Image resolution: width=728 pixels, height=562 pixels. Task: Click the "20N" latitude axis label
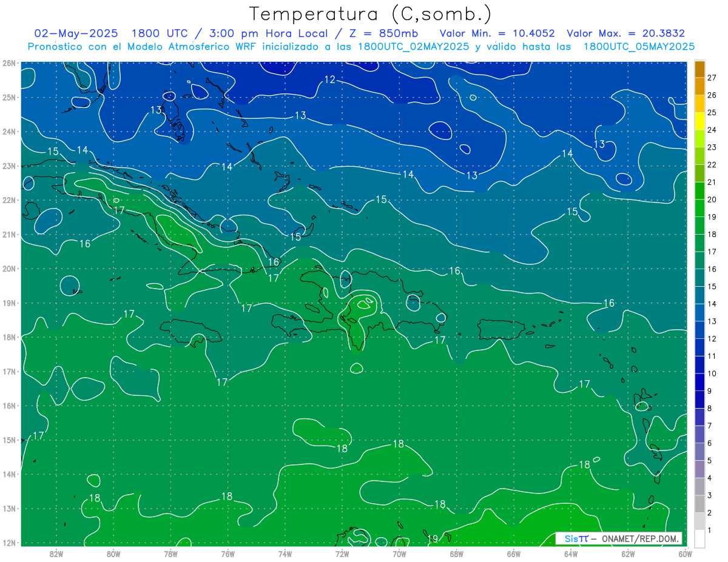coord(9,269)
